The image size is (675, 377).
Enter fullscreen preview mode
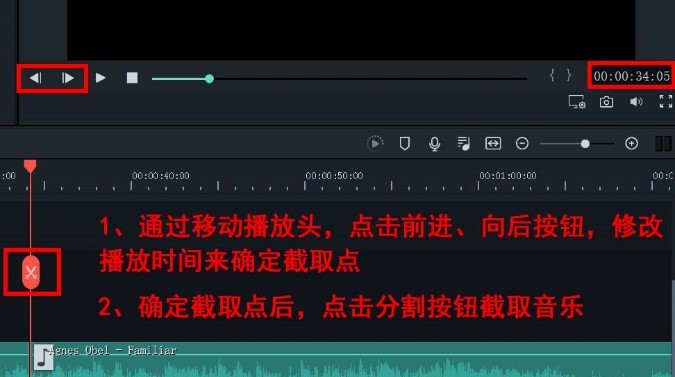click(666, 102)
